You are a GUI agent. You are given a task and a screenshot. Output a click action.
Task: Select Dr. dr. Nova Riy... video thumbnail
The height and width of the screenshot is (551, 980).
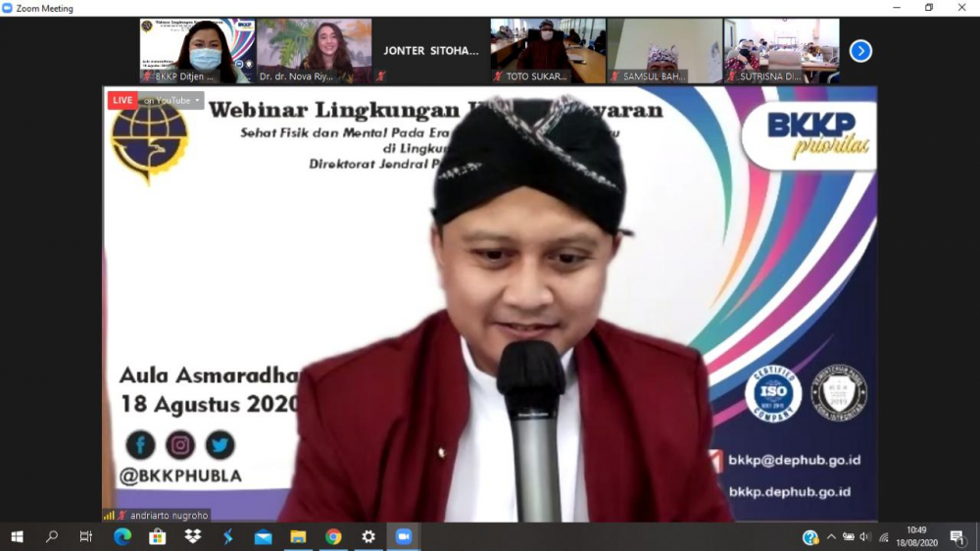click(x=315, y=51)
